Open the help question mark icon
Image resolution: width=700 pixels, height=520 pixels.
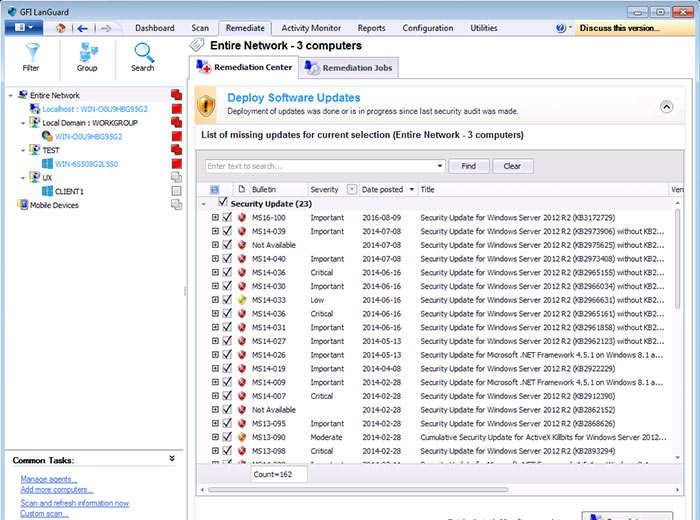(560, 28)
